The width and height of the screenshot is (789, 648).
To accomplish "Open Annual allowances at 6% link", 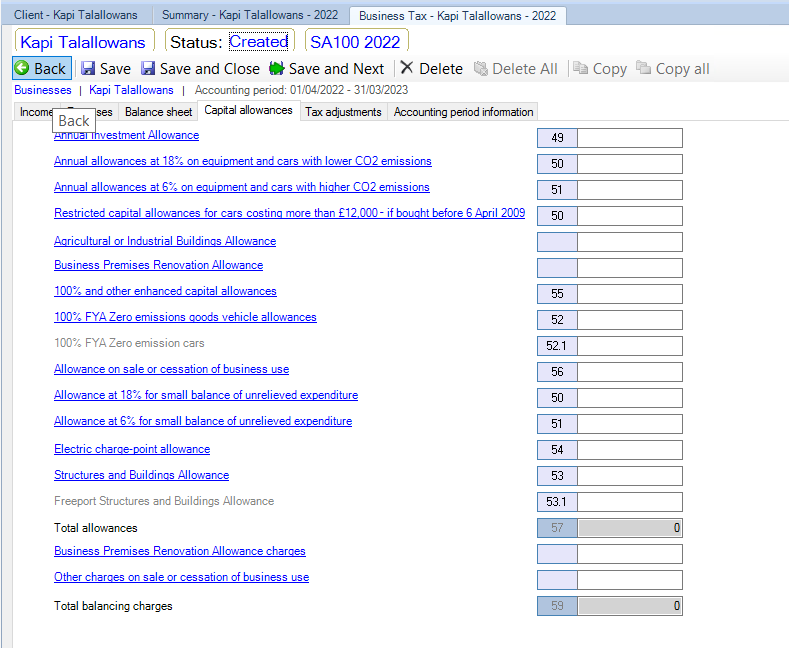I will pos(242,187).
